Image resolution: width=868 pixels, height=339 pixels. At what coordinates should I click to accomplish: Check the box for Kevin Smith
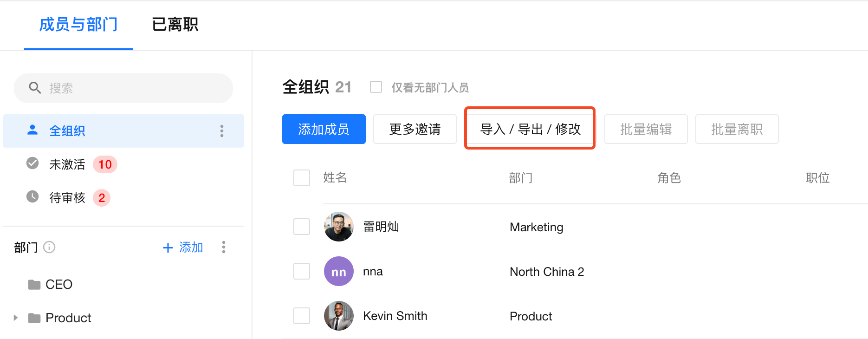[302, 316]
